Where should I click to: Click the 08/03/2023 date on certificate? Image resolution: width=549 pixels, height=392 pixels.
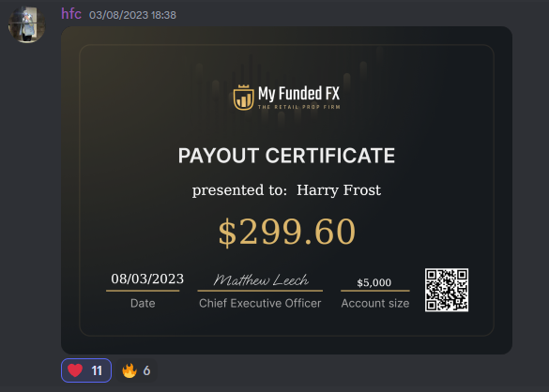(x=147, y=279)
